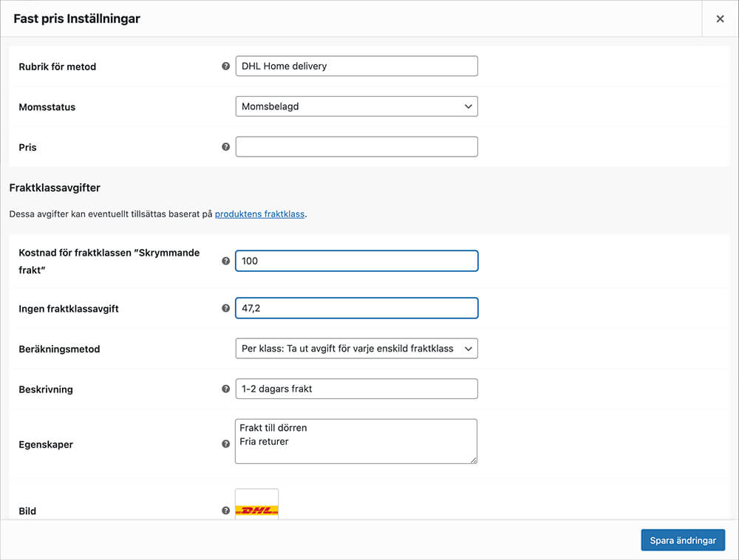The width and height of the screenshot is (739, 560).
Task: Click help icon for Ingen fraktklassavgift
Action: tap(226, 308)
